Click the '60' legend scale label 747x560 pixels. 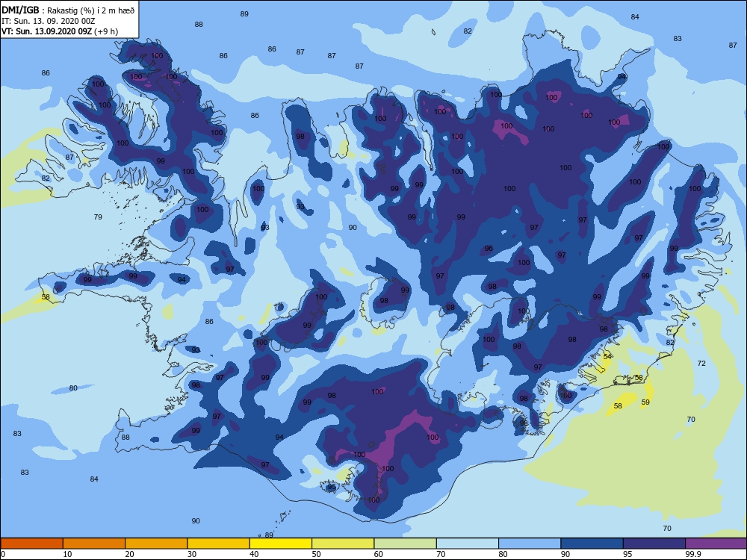coord(379,554)
